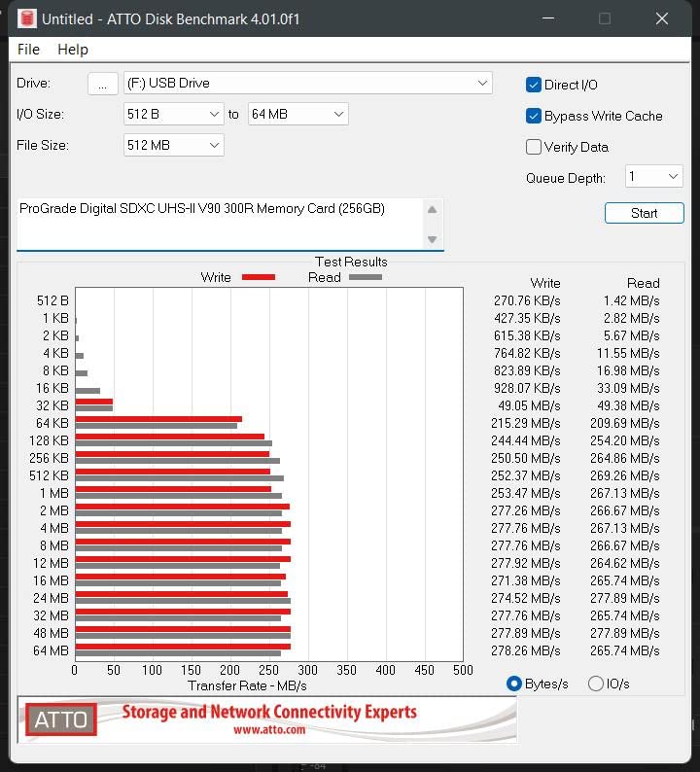This screenshot has height=772, width=700.
Task: Open the Help menu
Action: coord(73,50)
